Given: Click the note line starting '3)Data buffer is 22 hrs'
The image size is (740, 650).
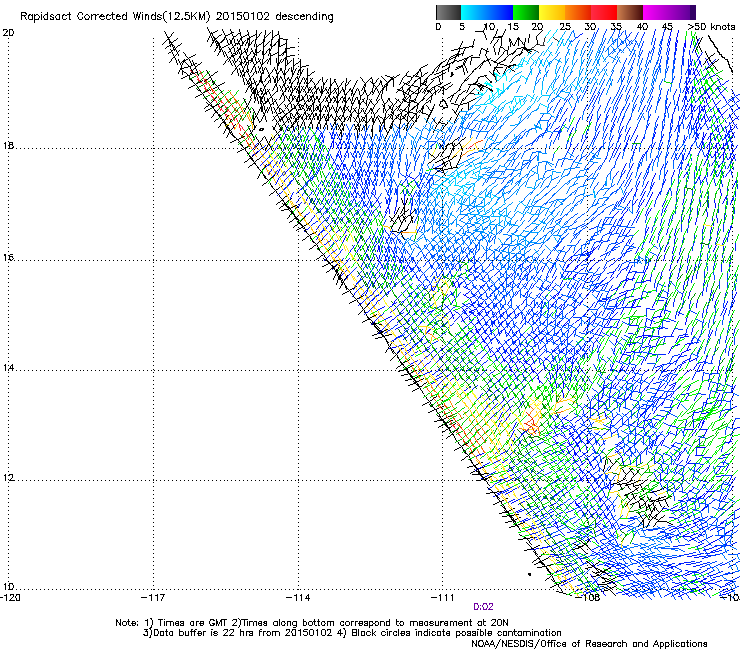Looking at the screenshot, I should [x=352, y=633].
